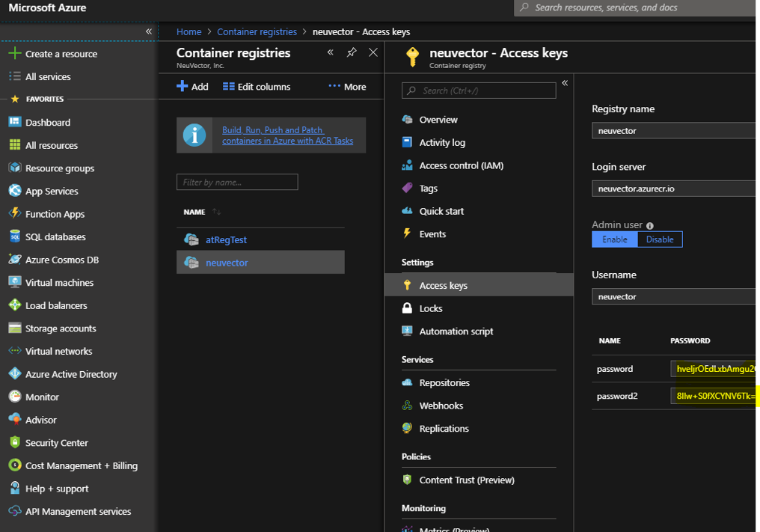760x532 pixels.
Task: Open Repositories under Services
Action: [x=444, y=382]
